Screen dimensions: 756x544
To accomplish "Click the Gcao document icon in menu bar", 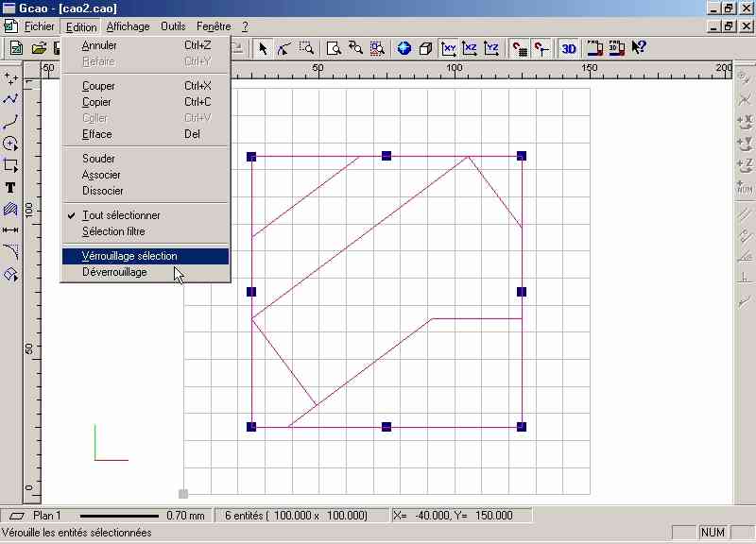I will pos(10,26).
